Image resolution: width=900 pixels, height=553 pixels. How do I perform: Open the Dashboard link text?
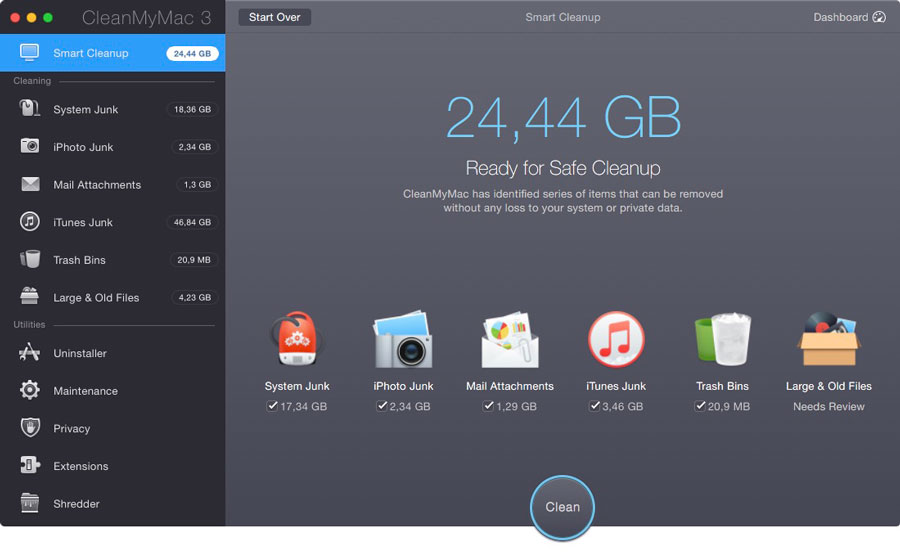840,17
